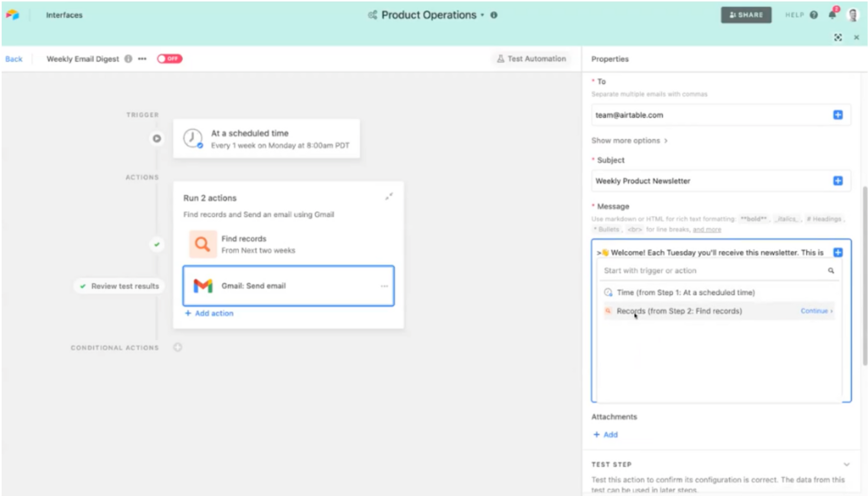Click the Add action link
The image size is (868, 496).
pyautogui.click(x=209, y=313)
